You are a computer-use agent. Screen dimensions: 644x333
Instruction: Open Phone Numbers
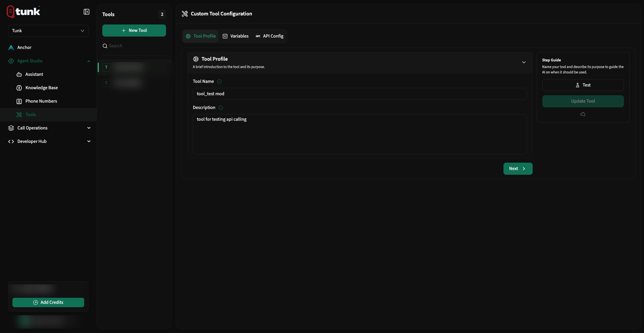[48, 101]
